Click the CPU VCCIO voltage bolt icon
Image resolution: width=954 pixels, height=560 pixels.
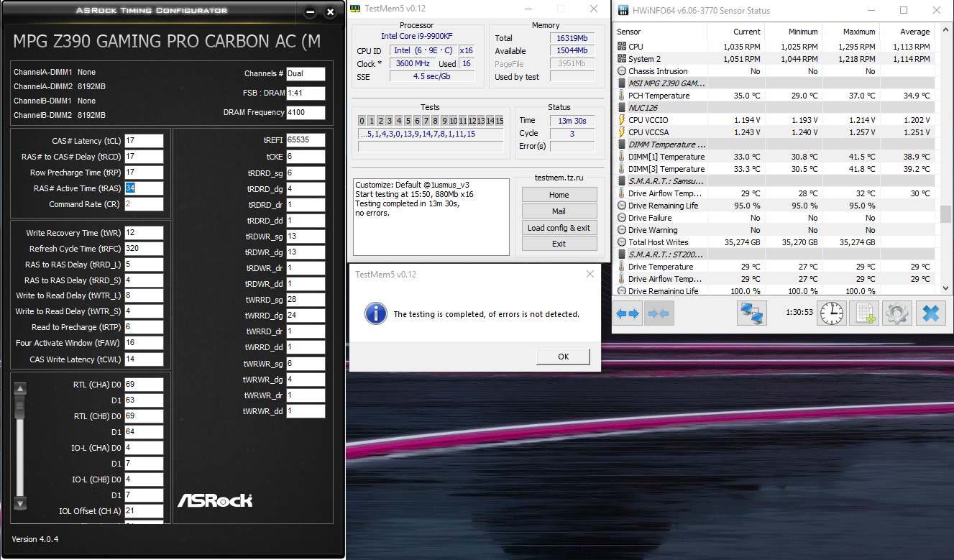(x=622, y=120)
